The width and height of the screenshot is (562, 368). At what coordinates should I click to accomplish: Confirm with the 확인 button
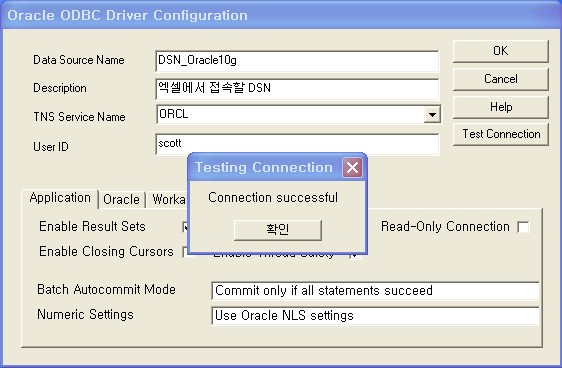click(277, 230)
